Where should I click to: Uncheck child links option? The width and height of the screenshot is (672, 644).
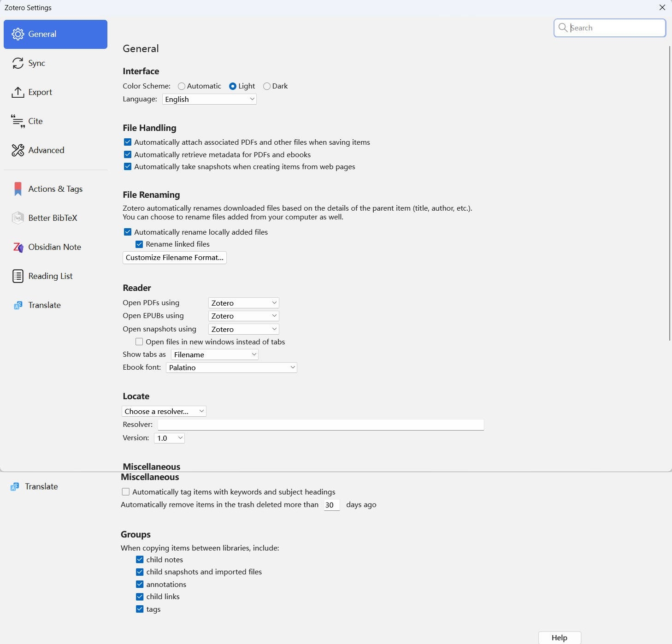pyautogui.click(x=140, y=597)
